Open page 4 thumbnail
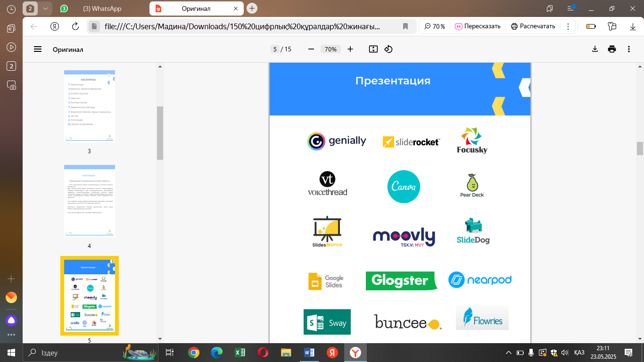Viewport: 644px width, 362px height. 90,200
